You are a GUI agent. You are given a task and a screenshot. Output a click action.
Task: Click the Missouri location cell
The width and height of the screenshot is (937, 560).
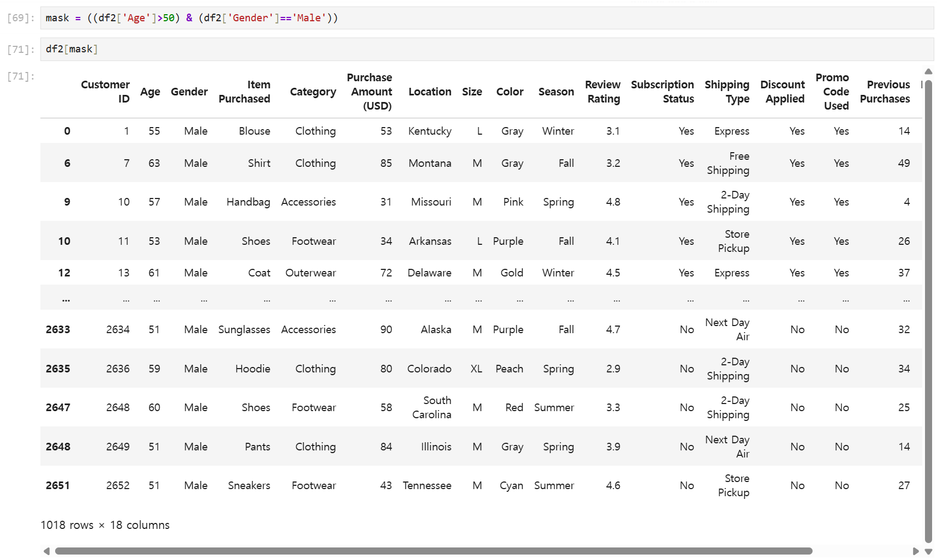click(x=431, y=202)
